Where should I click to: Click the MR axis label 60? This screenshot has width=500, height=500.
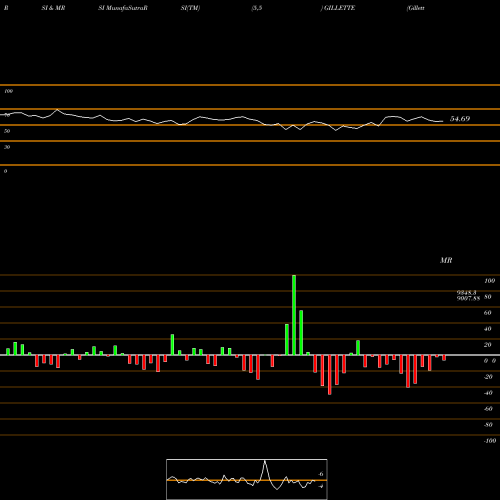coord(488,313)
